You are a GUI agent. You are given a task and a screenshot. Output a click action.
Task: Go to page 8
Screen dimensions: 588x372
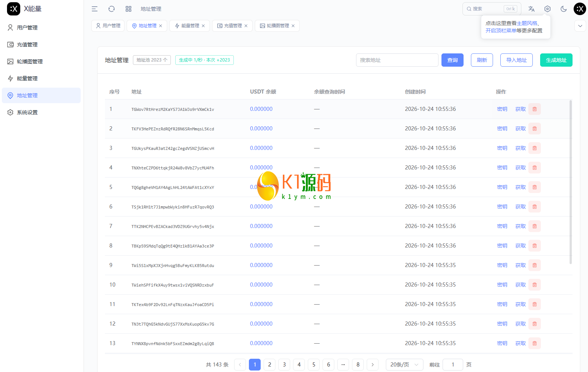pyautogui.click(x=358, y=365)
